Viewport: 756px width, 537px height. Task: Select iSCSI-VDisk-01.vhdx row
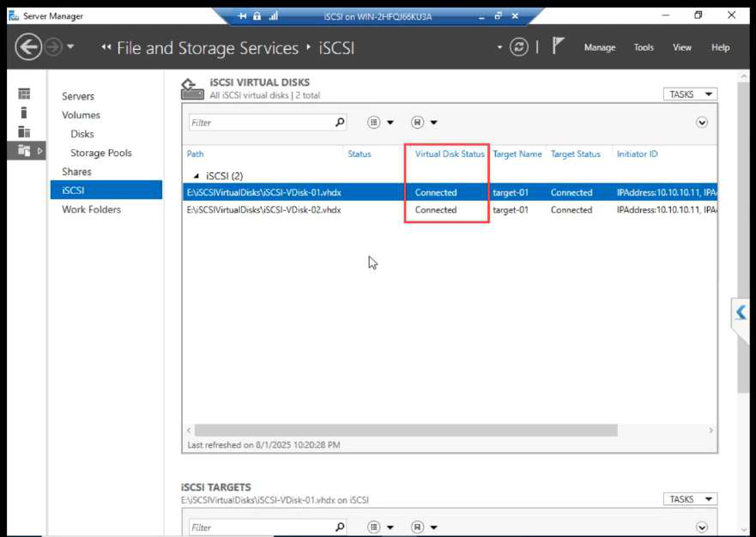pyautogui.click(x=450, y=192)
